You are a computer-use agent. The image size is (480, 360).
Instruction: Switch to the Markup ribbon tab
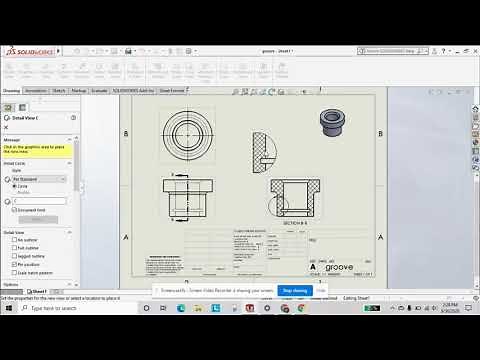tap(79, 91)
